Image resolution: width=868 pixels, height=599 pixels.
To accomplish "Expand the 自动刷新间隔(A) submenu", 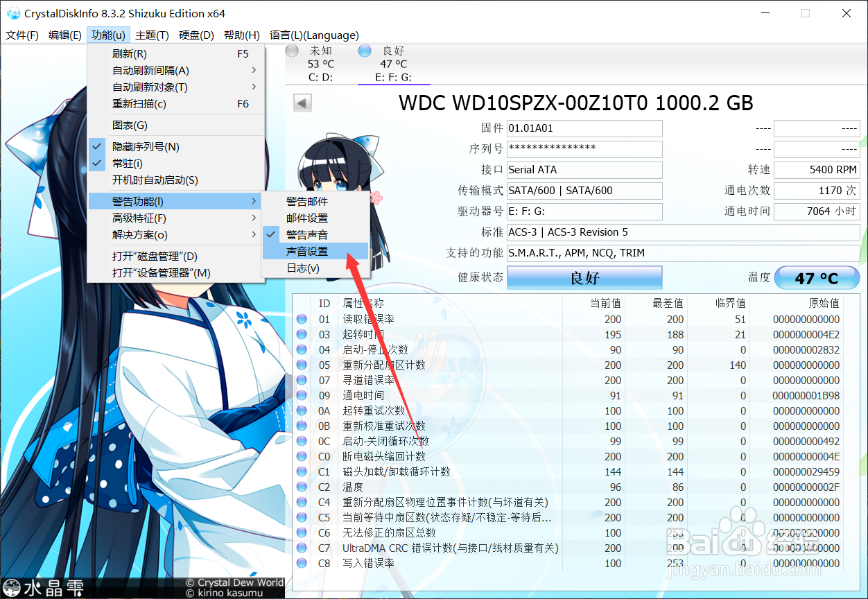I will (175, 71).
